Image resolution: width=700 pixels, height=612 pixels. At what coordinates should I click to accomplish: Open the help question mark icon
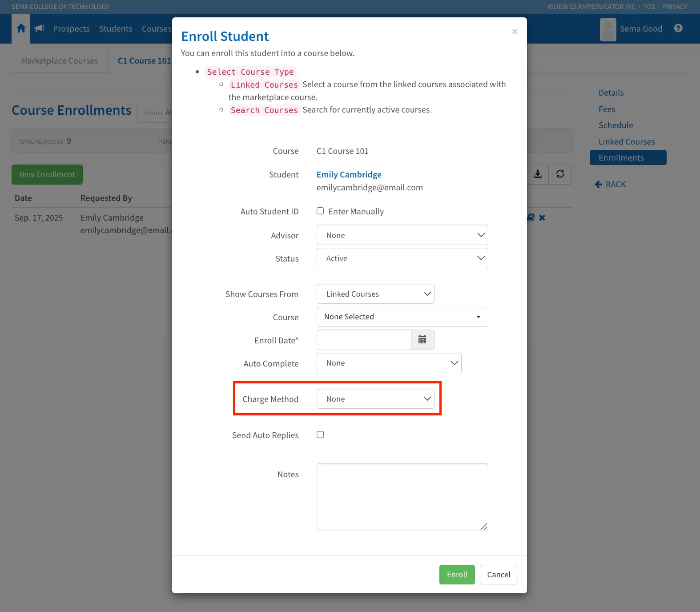pyautogui.click(x=678, y=28)
